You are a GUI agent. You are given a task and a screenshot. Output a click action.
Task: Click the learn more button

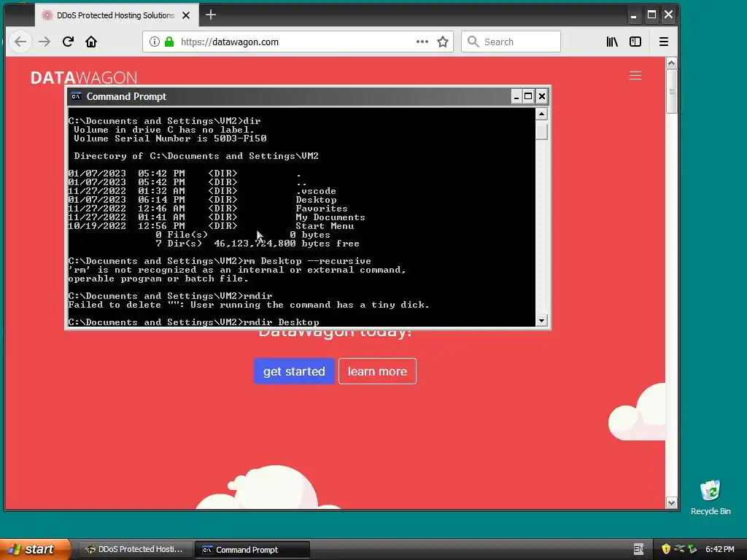point(377,371)
